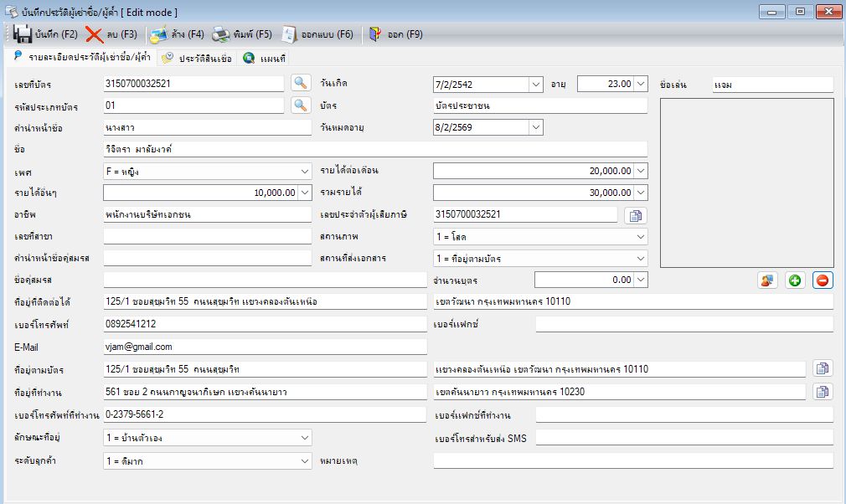Viewport: 846px width, 504px height.
Task: Click the search icon next to ID number 3150700032521
Action: [x=301, y=83]
